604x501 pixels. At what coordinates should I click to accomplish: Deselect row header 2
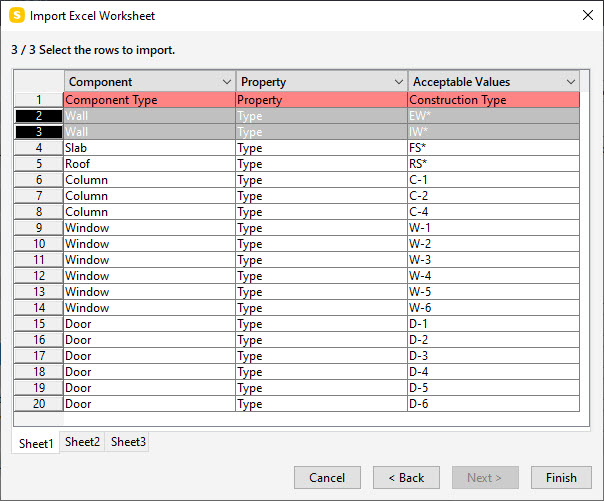(39, 116)
